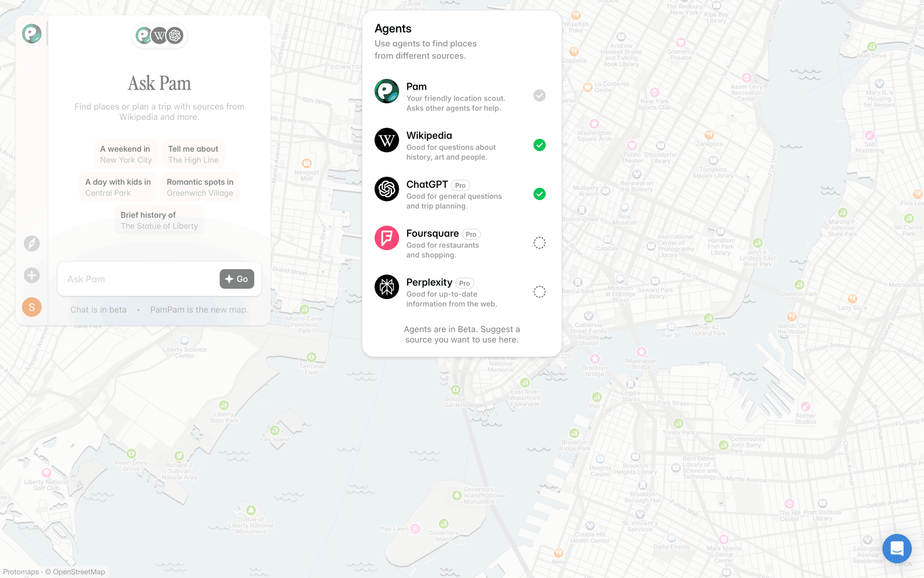Click the Wikipedia agent name

coord(429,135)
